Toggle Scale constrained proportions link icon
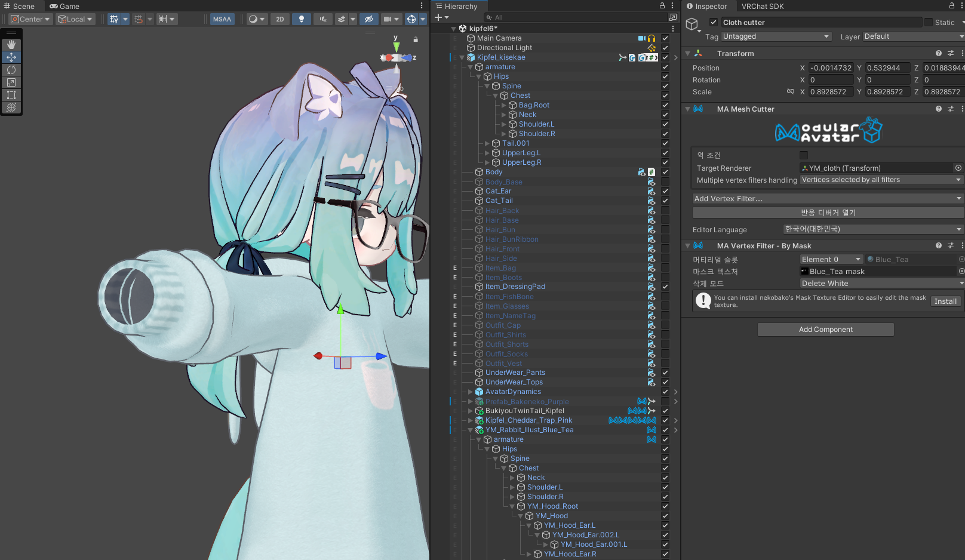The image size is (965, 560). (x=791, y=92)
